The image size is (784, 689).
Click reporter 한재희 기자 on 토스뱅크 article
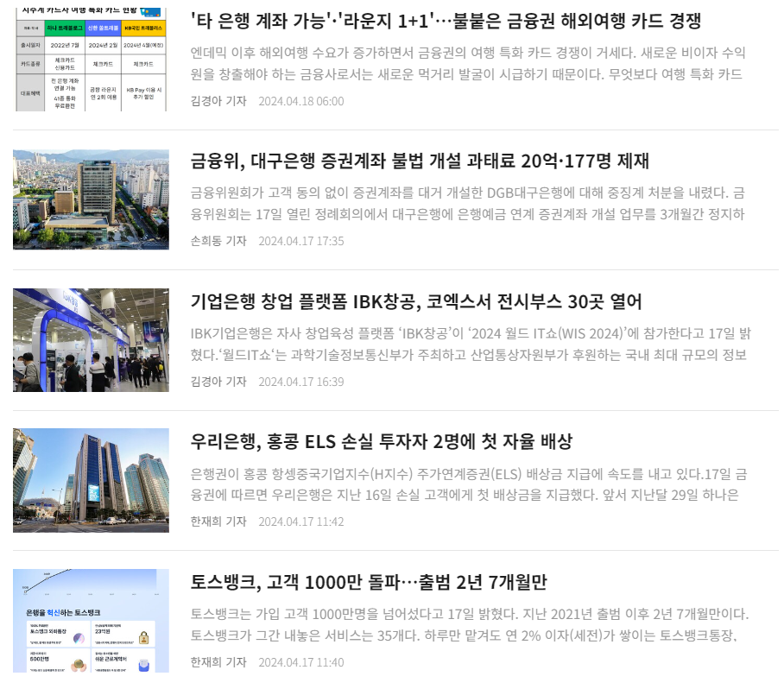pos(218,662)
